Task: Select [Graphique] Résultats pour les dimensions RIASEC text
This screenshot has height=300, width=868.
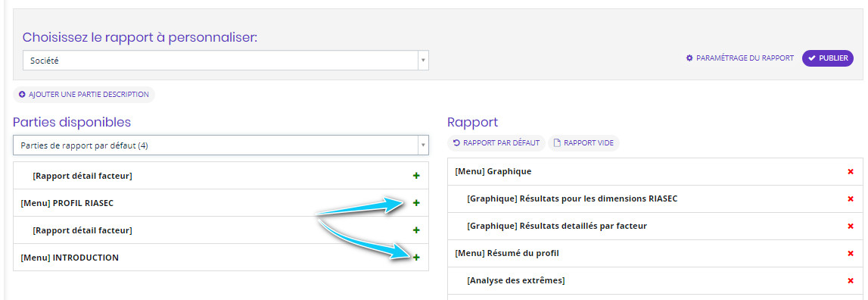Action: point(572,199)
